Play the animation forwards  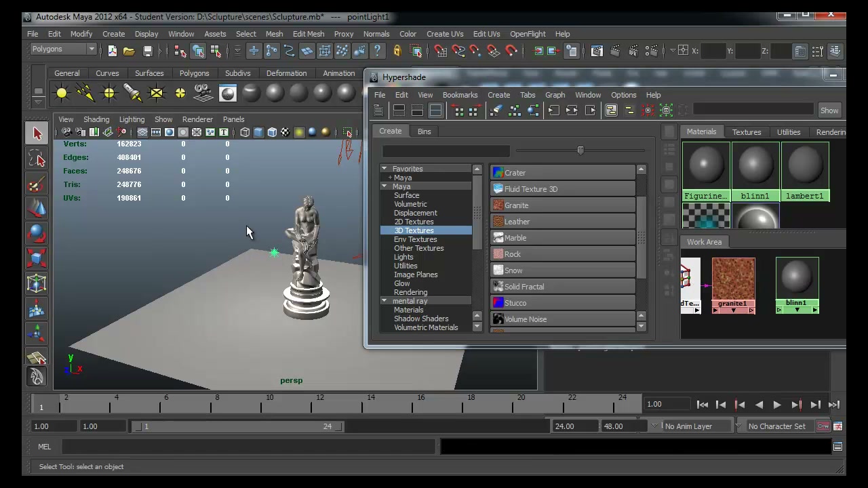(777, 405)
